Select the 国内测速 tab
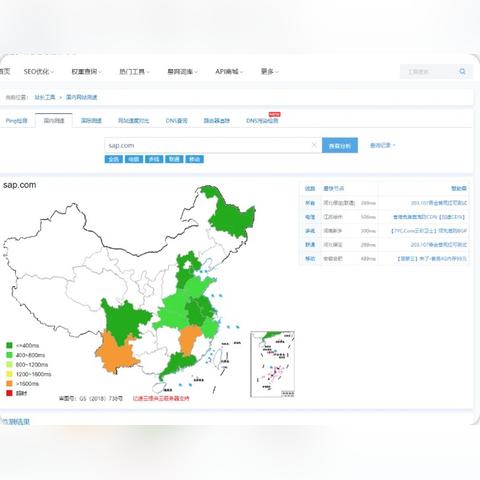480x480 pixels. (54, 121)
